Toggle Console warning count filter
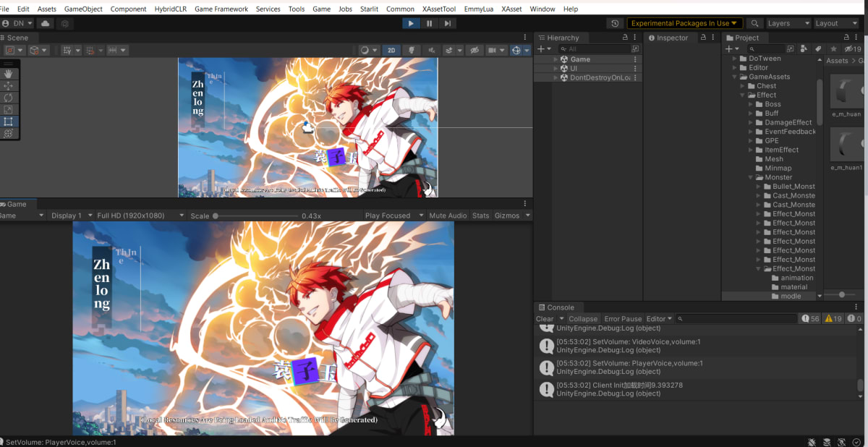The height and width of the screenshot is (447, 868). click(833, 318)
